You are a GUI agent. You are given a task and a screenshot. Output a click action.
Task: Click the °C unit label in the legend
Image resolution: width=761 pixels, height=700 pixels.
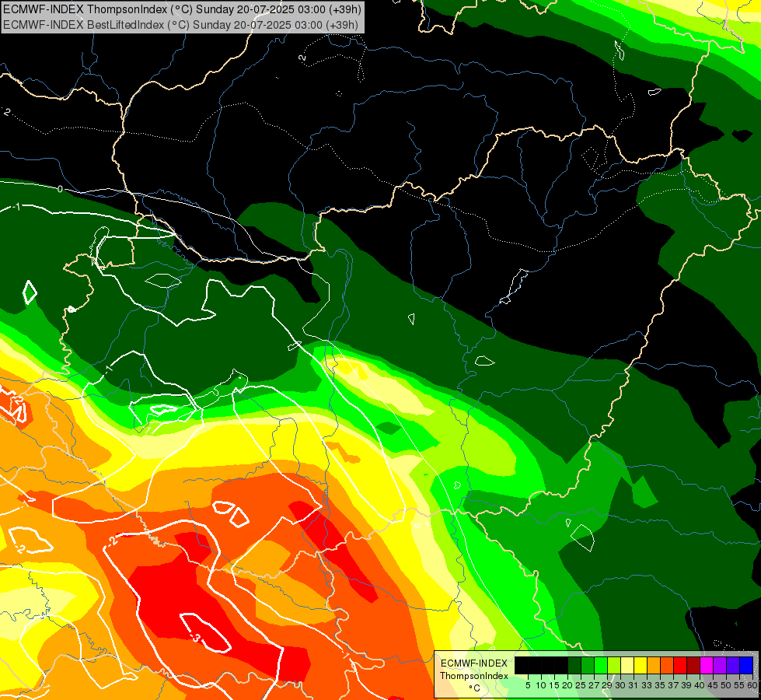475,688
